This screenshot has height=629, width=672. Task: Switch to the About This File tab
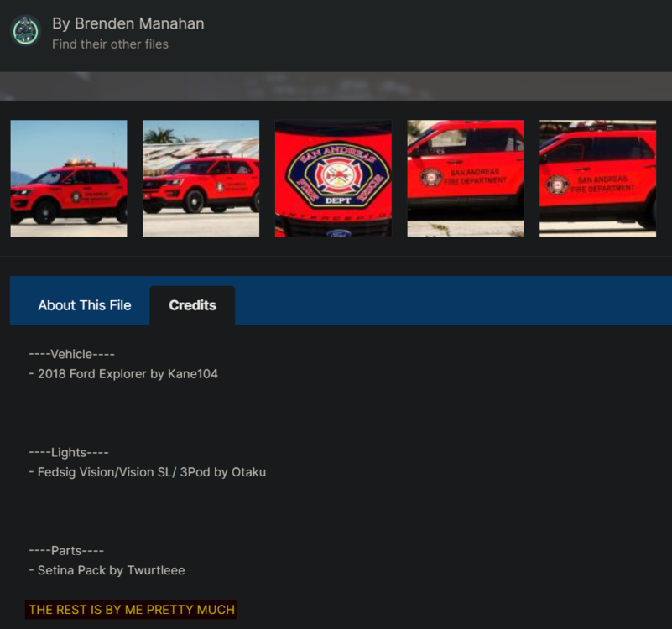tap(85, 305)
